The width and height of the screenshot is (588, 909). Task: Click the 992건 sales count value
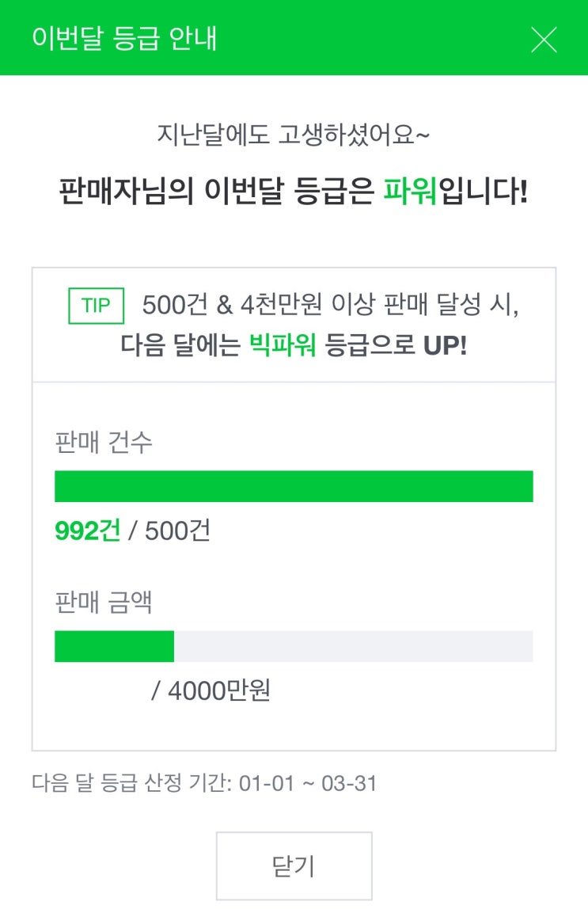87,531
